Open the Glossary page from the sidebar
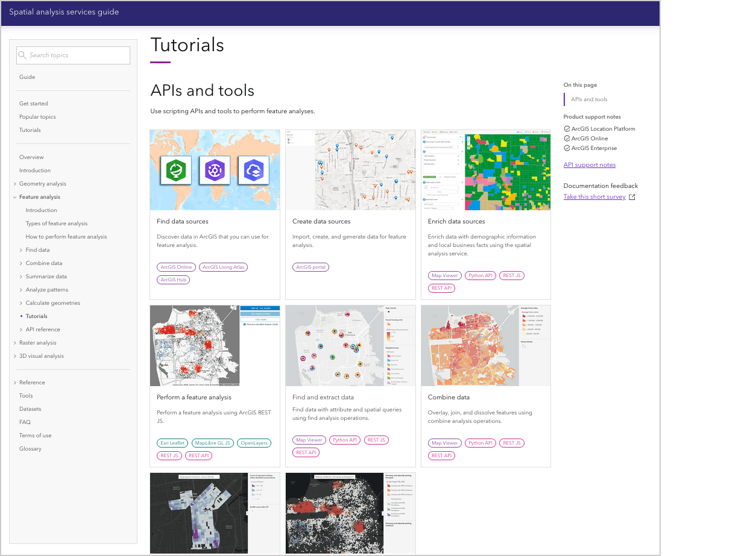This screenshot has height=556, width=756. click(31, 448)
